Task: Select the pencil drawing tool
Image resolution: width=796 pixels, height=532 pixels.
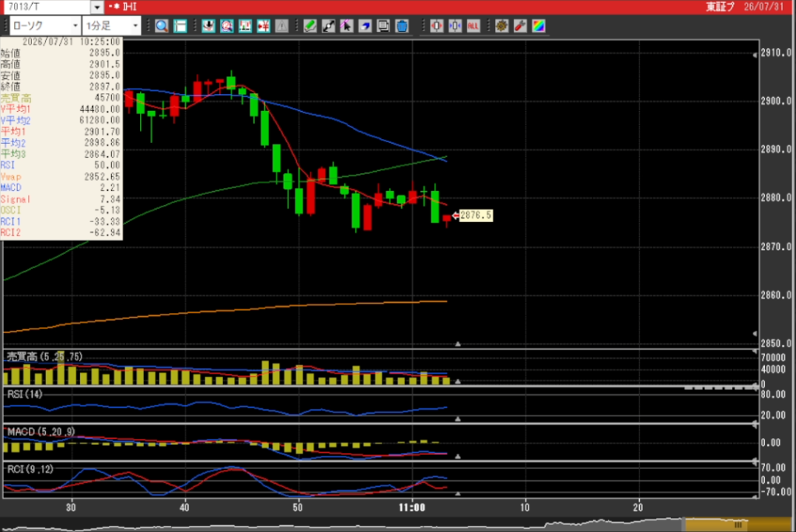Action: pyautogui.click(x=309, y=26)
